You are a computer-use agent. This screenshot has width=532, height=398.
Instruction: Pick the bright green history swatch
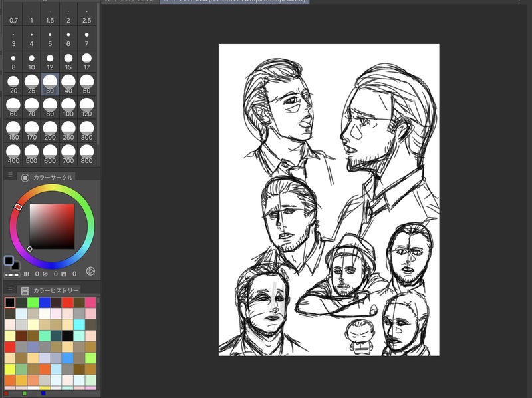pos(33,303)
